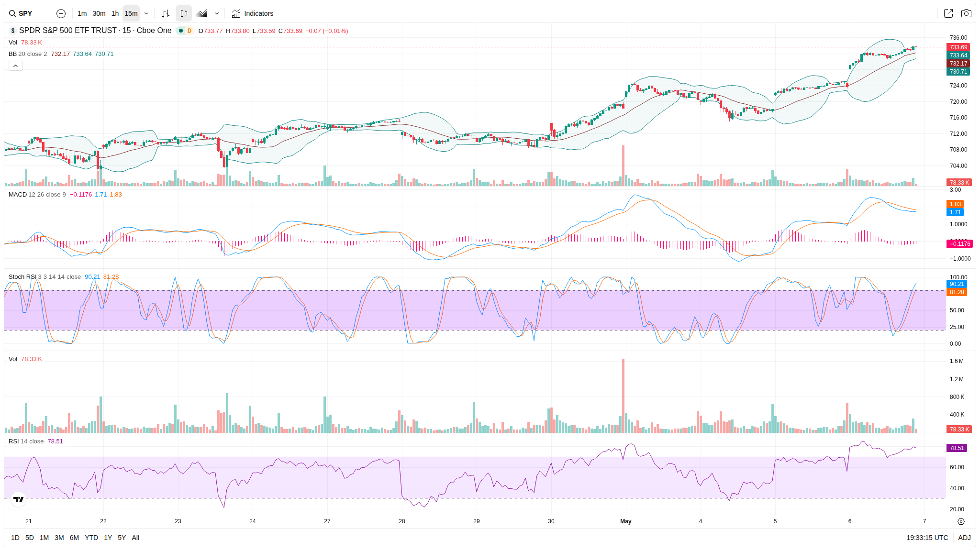Select the candlestick chart style icon
Image resolution: width=980 pixels, height=551 pixels.
[x=184, y=13]
